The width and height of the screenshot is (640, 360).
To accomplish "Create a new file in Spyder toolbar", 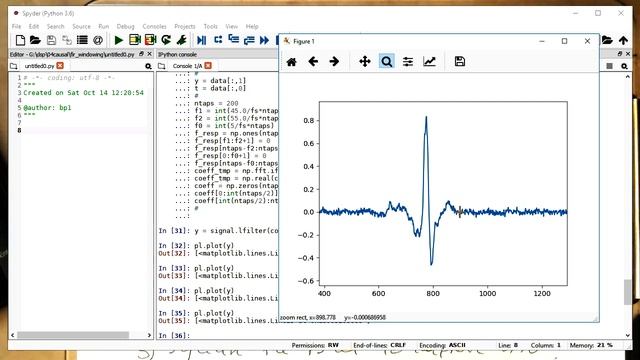I will coord(20,40).
